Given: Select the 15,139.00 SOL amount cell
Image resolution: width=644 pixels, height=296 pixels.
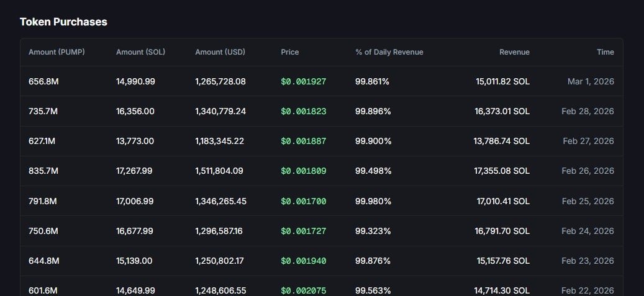Looking at the screenshot, I should click(x=134, y=261).
